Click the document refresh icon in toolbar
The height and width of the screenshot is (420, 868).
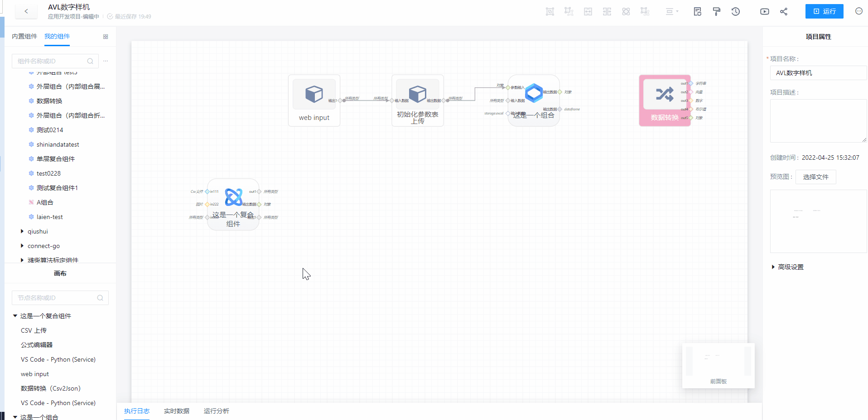pos(698,12)
